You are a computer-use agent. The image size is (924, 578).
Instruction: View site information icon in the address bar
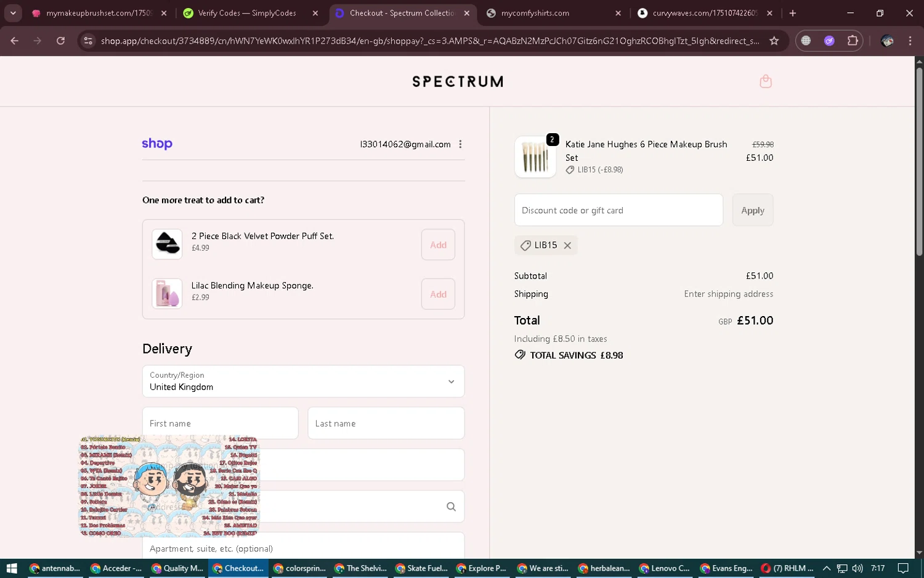coord(88,41)
